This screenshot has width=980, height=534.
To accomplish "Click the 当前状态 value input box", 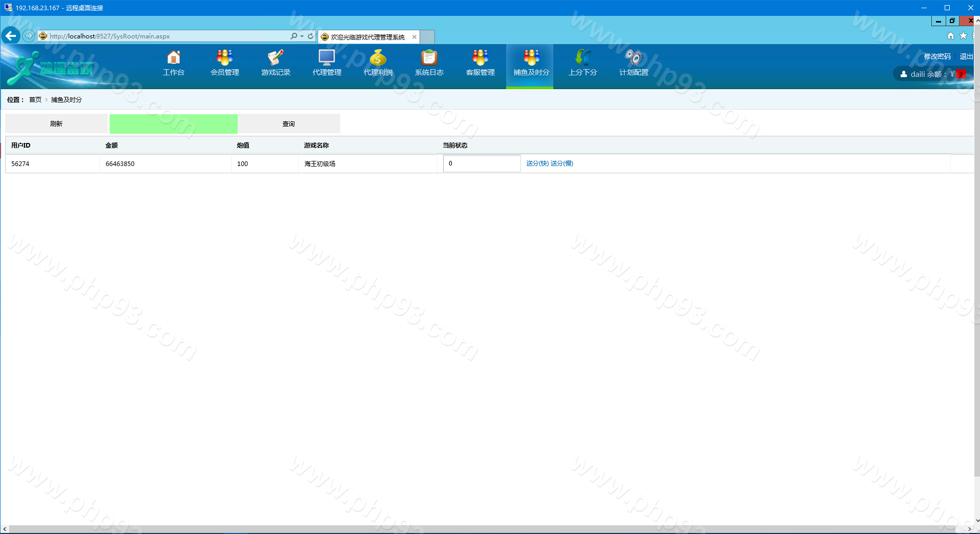I will tap(482, 163).
